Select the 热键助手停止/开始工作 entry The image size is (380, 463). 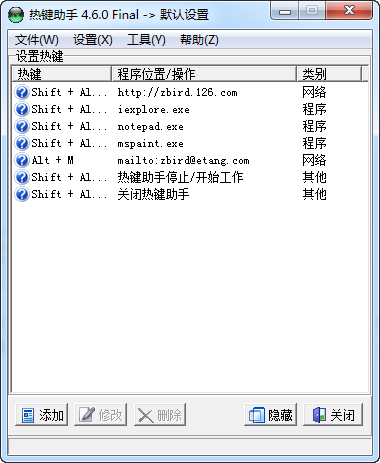[x=180, y=177]
